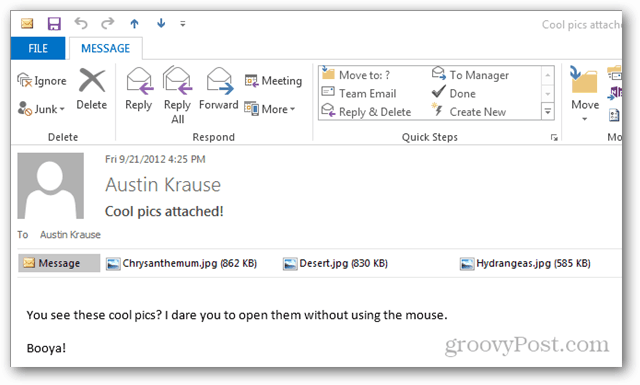
Task: Switch to the MESSAGE ribbon tab
Action: tap(106, 48)
